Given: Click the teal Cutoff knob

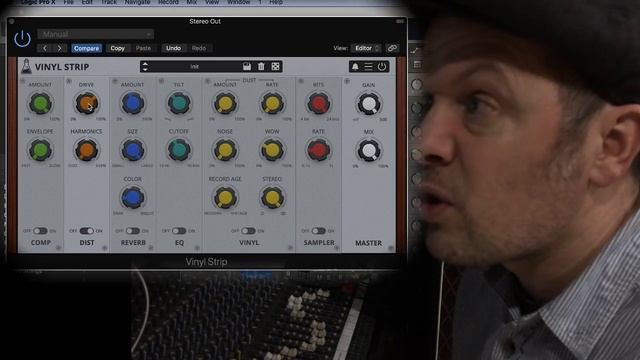Looking at the screenshot, I should pyautogui.click(x=179, y=150).
